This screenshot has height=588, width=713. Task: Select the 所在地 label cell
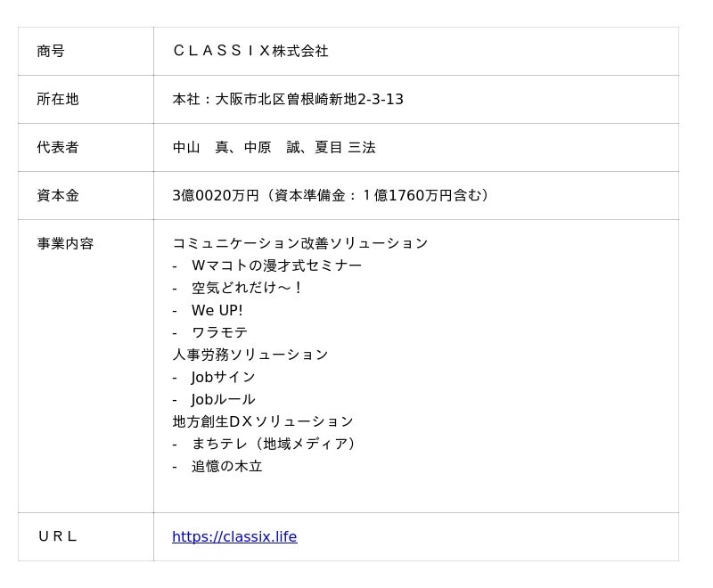[x=58, y=99]
